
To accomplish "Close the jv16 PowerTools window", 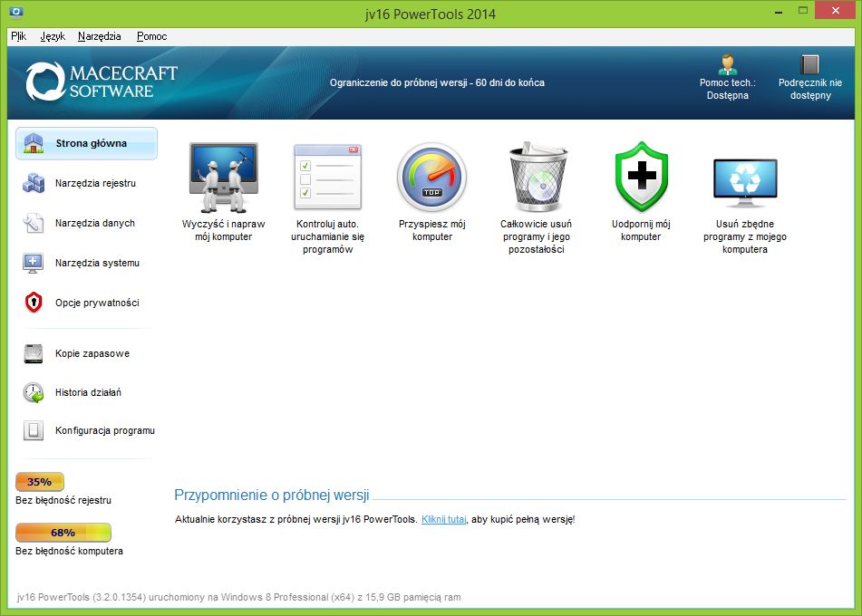I will click(x=836, y=11).
